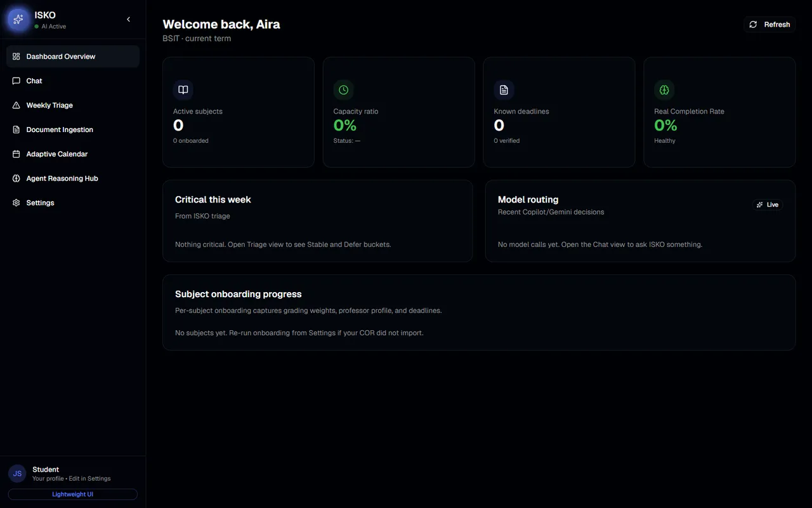Click the 'BSIT · current term' subtitle

197,39
